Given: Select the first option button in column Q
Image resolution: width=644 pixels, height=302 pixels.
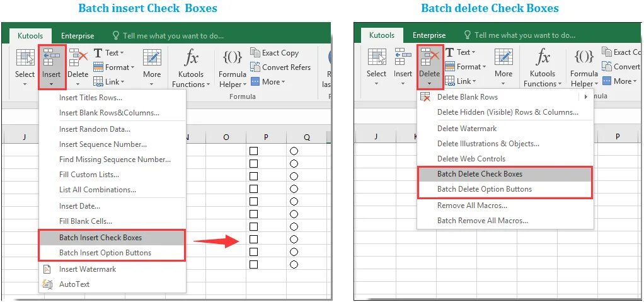Looking at the screenshot, I should point(294,151).
